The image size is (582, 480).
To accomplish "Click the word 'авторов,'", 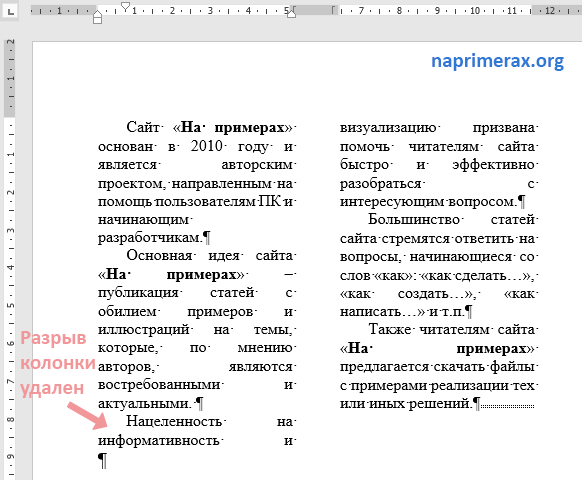I will [x=127, y=367].
